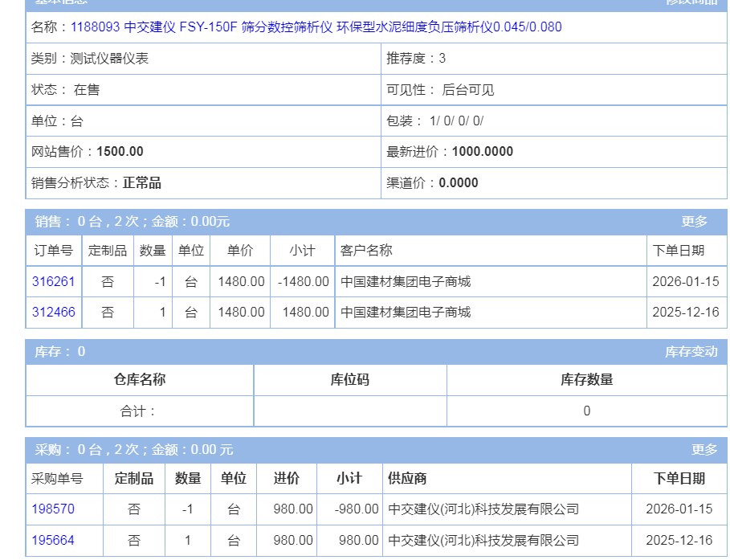Select the customer name in order 316261 row
The width and height of the screenshot is (730, 560).
[406, 282]
